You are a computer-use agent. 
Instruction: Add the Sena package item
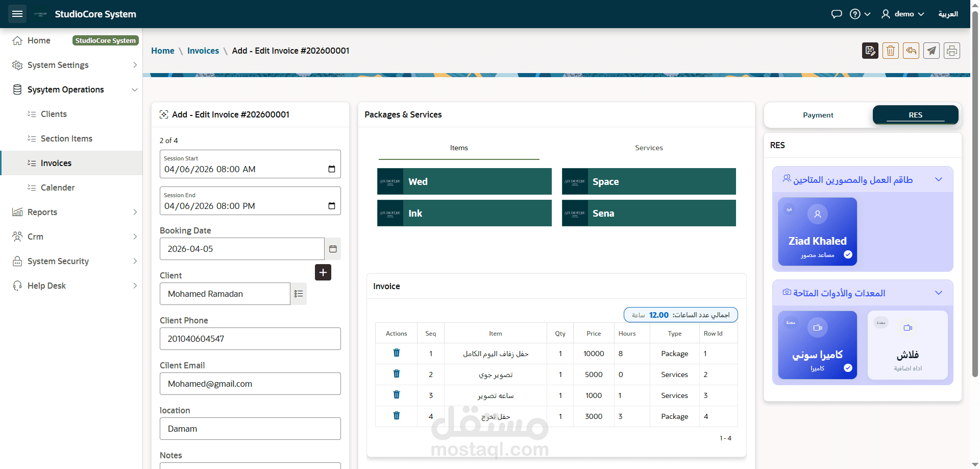[x=649, y=213]
